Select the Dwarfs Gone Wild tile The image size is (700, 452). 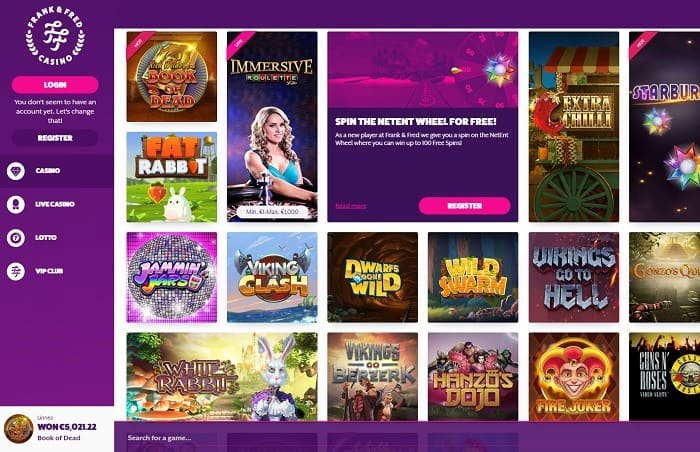pyautogui.click(x=373, y=277)
